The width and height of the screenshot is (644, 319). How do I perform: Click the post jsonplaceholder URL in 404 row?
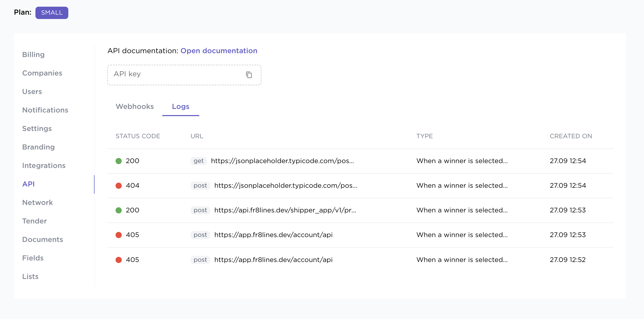coord(286,185)
